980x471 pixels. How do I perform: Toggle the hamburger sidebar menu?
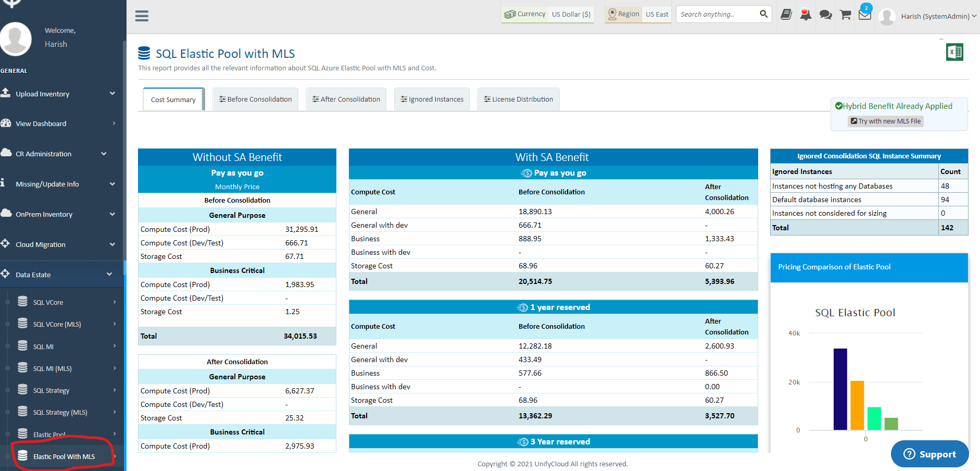tap(142, 16)
